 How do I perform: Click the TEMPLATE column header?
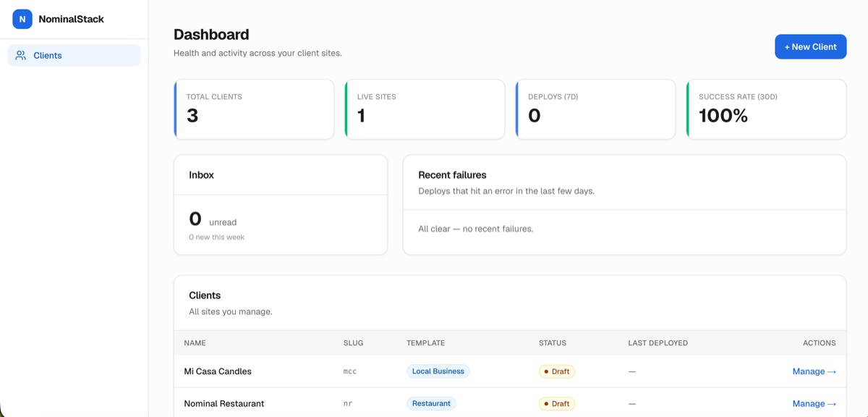[425, 343]
